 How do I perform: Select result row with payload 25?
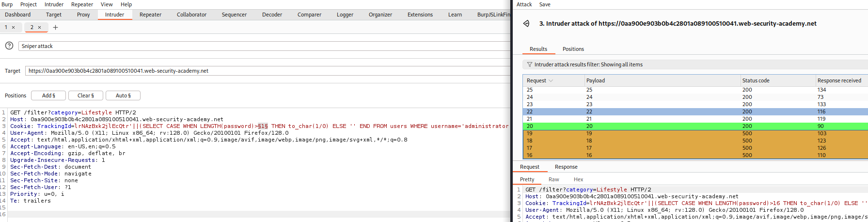[695, 90]
